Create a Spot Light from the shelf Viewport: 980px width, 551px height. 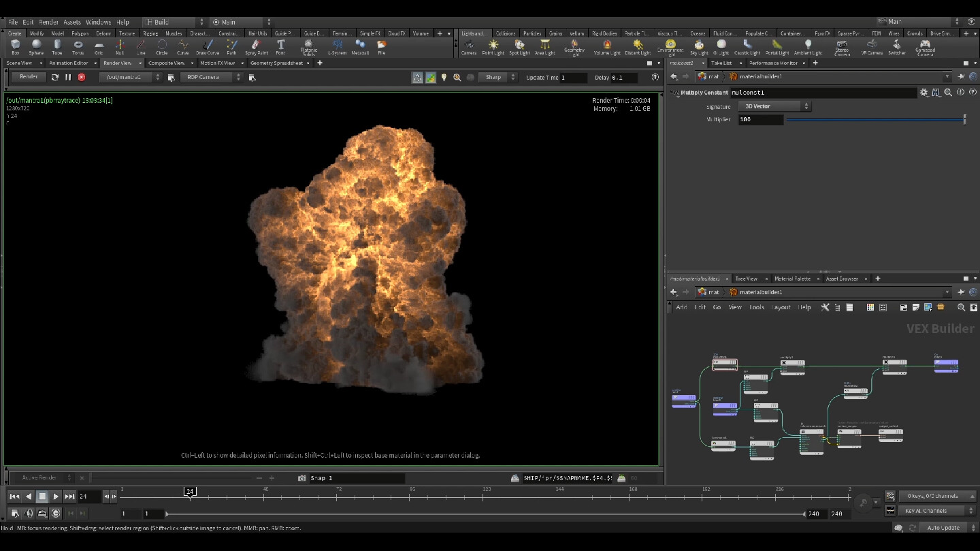[x=519, y=46]
